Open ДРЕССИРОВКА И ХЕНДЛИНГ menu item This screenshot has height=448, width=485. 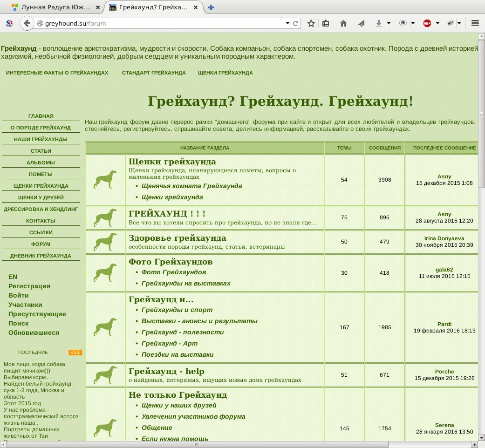click(x=41, y=209)
